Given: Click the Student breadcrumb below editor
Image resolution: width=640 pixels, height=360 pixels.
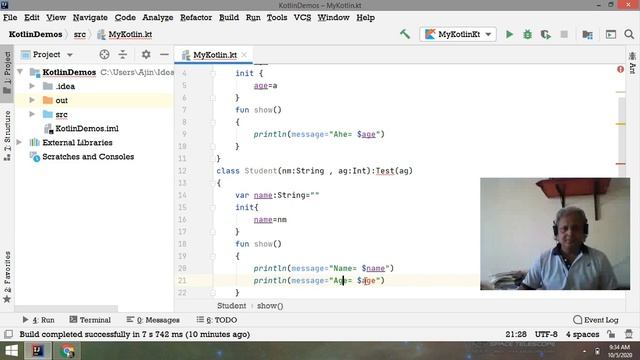Looking at the screenshot, I should [x=231, y=306].
